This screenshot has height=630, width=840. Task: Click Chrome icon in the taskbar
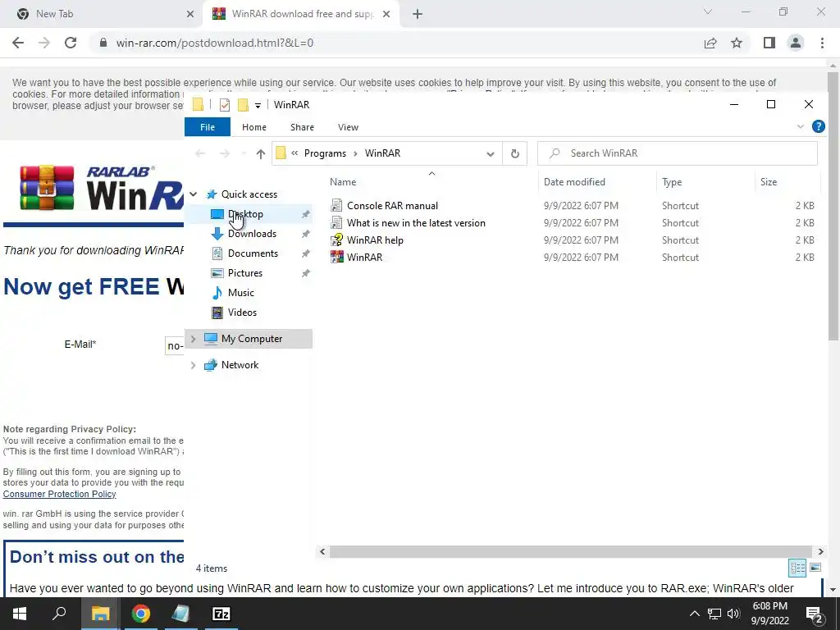(x=141, y=614)
